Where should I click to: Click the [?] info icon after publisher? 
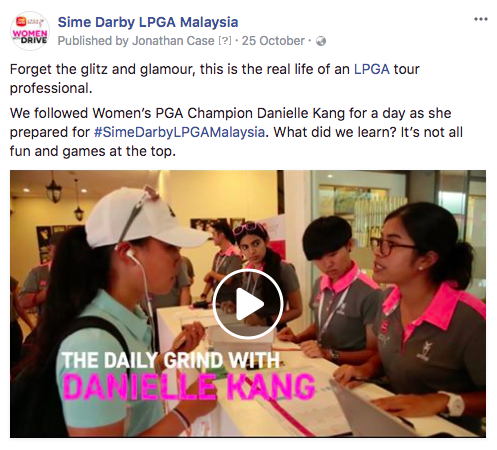(225, 41)
